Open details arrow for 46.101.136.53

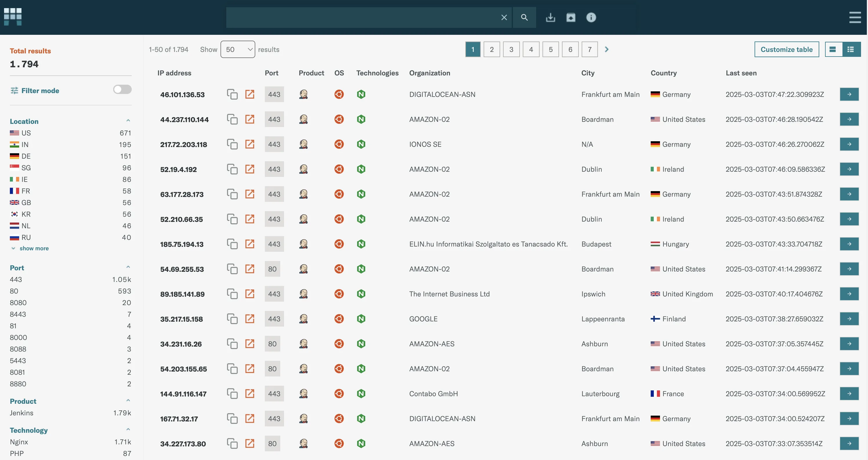pyautogui.click(x=849, y=94)
